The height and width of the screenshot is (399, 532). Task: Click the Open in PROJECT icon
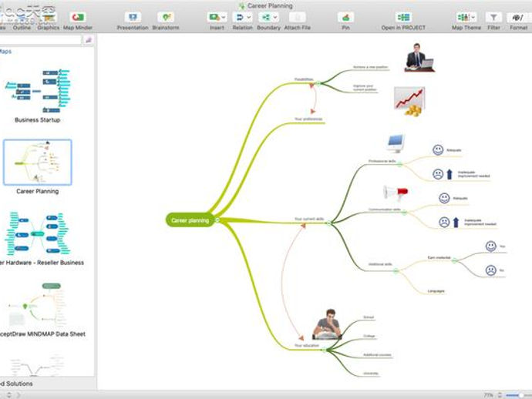(x=403, y=17)
